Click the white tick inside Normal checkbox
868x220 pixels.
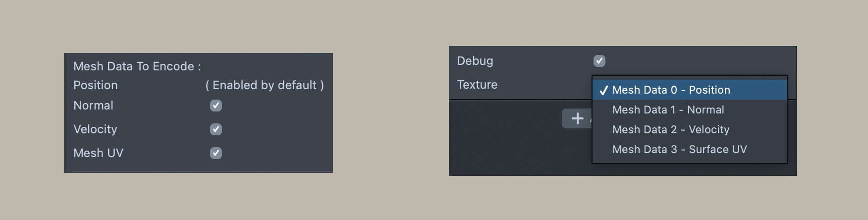pos(216,106)
